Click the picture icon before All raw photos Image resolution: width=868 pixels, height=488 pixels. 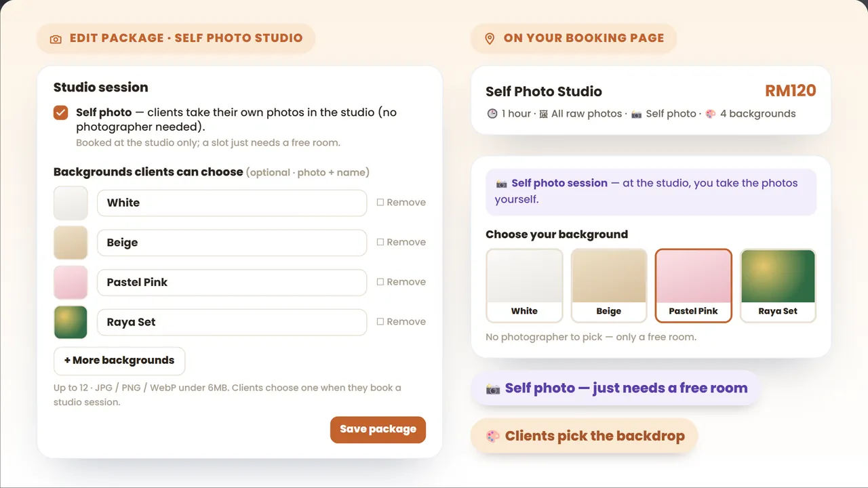click(543, 114)
